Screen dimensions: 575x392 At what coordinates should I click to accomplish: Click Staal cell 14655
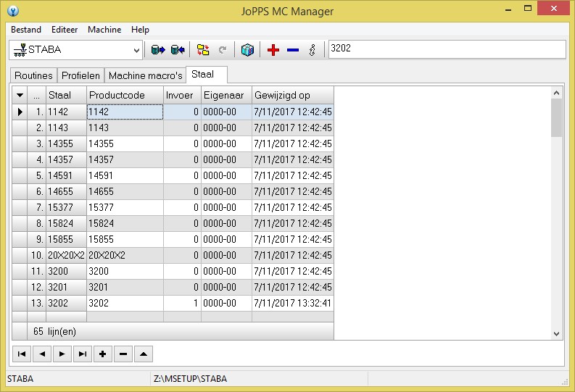coord(66,191)
